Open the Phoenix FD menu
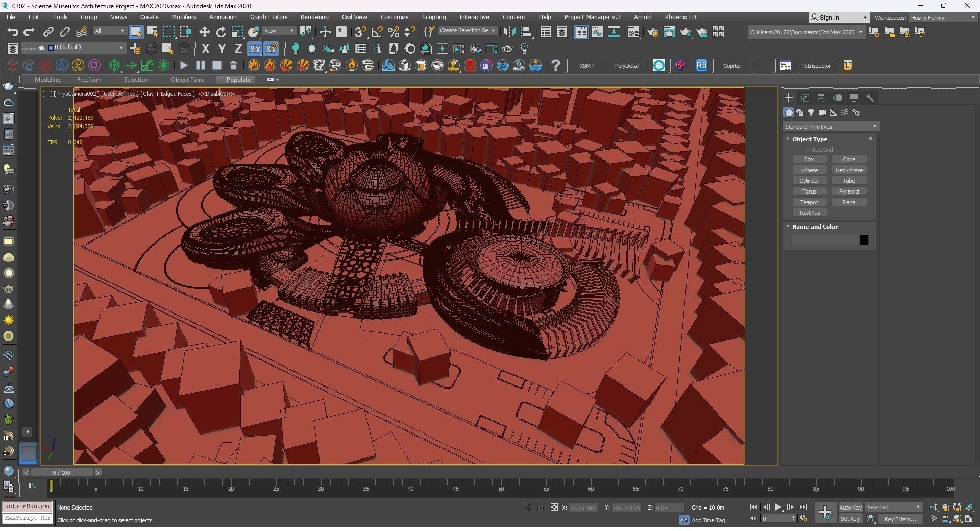Screen dimensions: 980x531 point(680,17)
